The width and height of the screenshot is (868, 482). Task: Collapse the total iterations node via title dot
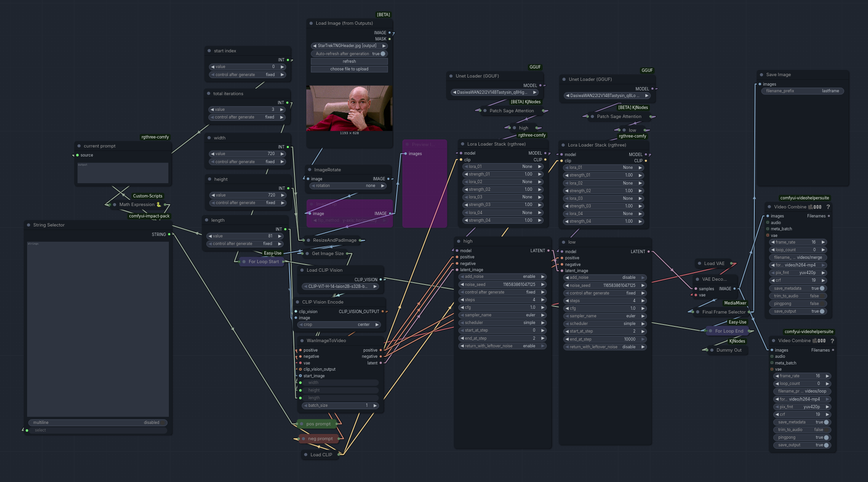pyautogui.click(x=209, y=94)
